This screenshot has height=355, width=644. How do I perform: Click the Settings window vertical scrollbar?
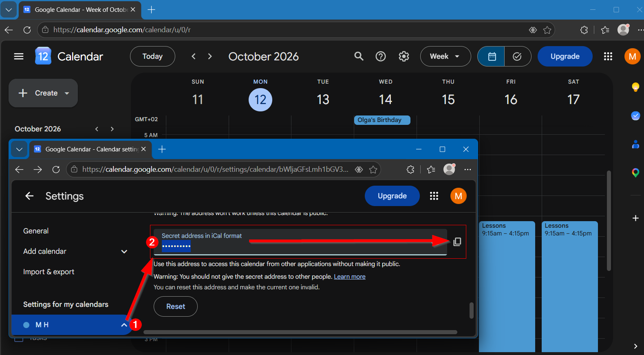[471, 310]
